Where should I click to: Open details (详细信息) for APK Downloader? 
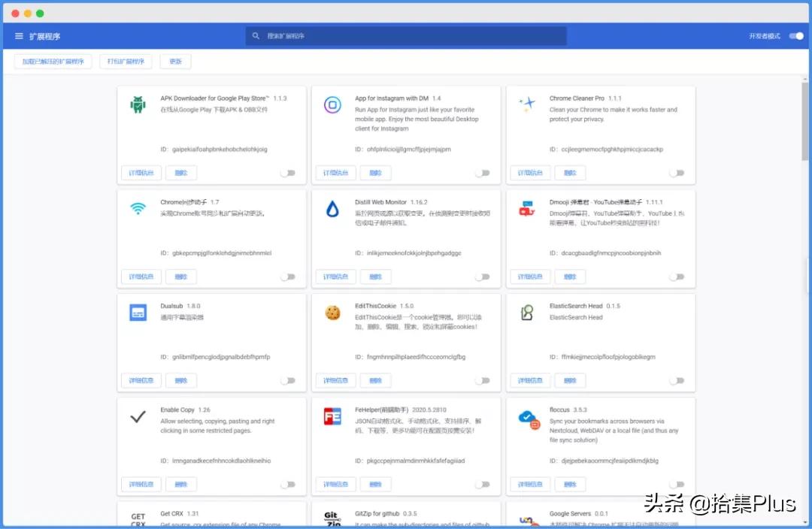point(141,173)
